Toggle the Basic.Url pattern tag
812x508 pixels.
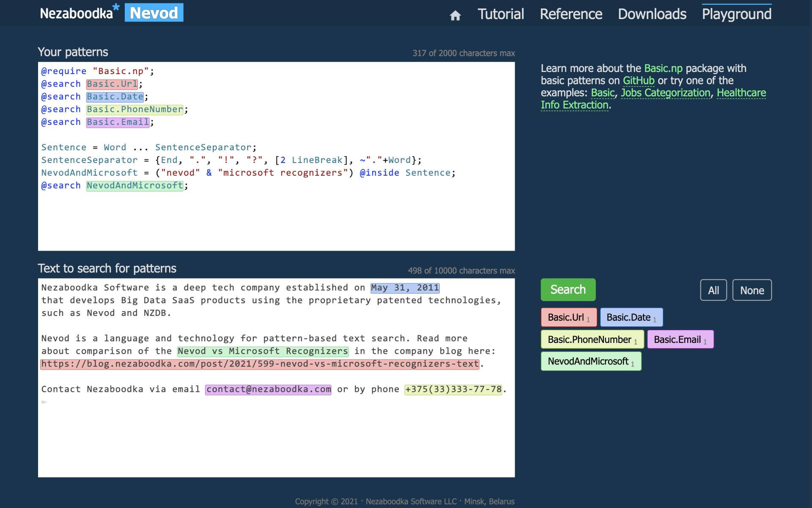[x=568, y=317]
